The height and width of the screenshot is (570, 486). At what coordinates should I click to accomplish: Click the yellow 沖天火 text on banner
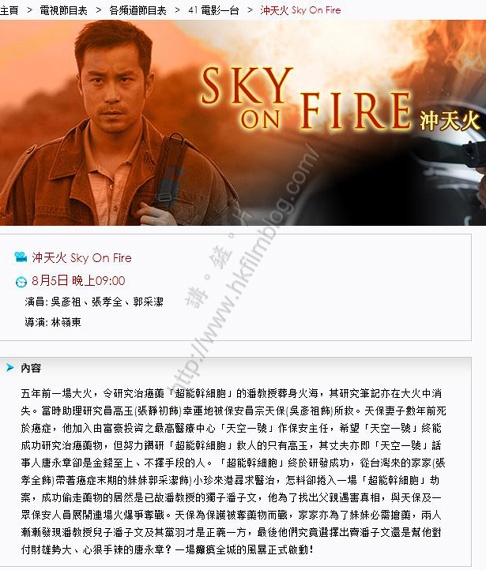[450, 121]
